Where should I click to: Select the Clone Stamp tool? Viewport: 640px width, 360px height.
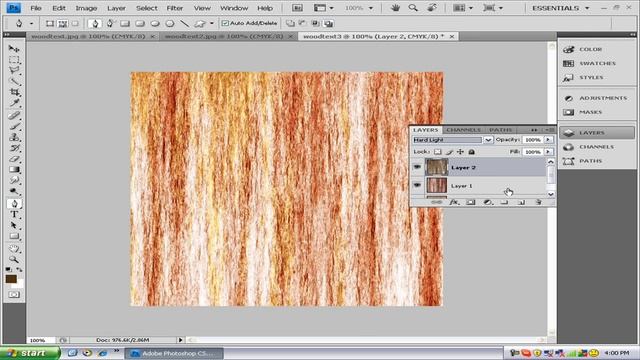[14, 138]
